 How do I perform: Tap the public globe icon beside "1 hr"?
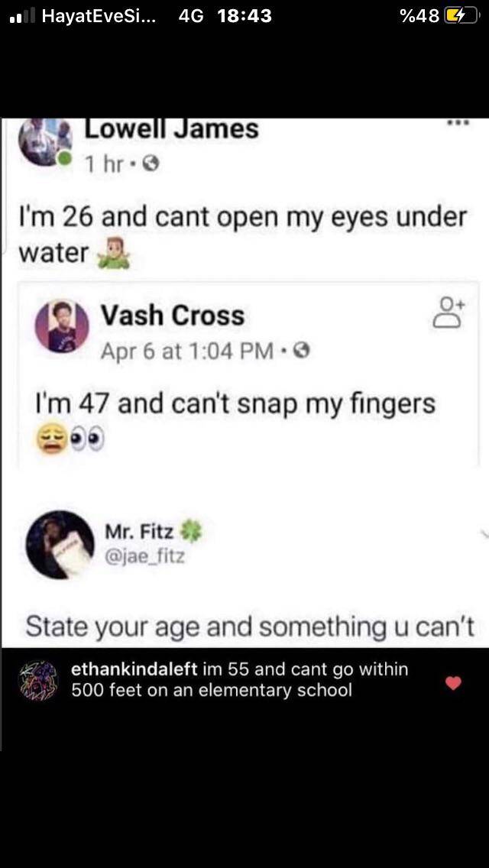pos(153,164)
